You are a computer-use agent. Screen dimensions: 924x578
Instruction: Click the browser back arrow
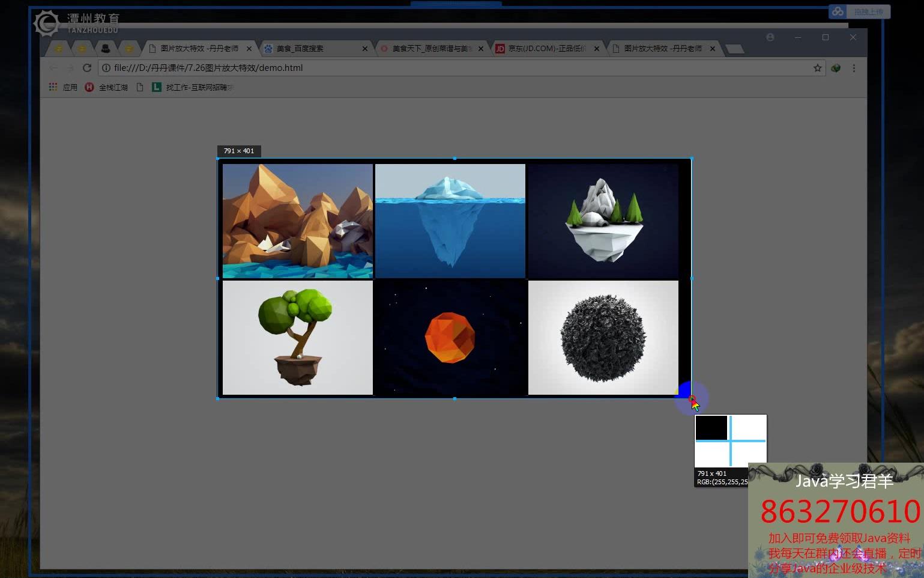[53, 68]
